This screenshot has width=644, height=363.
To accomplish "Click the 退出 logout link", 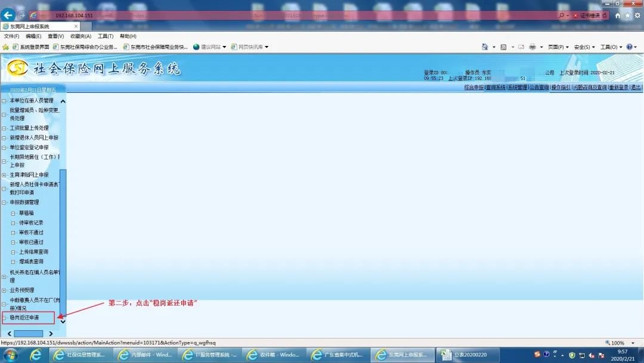I will [636, 87].
